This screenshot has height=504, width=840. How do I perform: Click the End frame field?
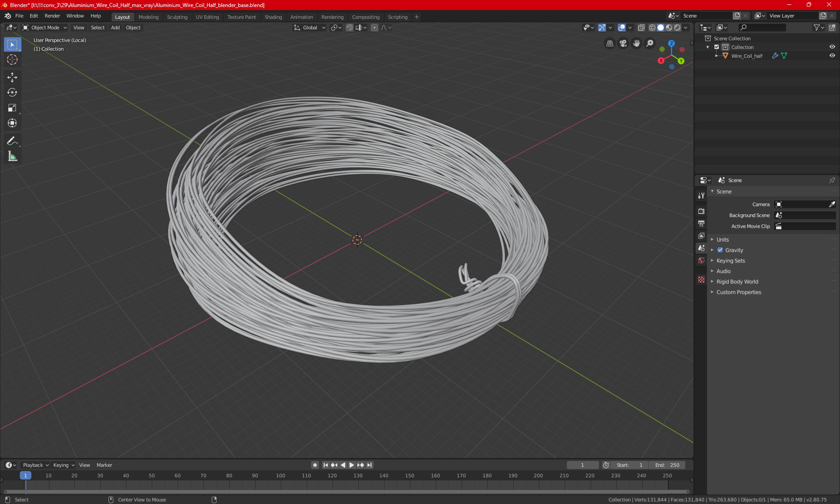(667, 465)
